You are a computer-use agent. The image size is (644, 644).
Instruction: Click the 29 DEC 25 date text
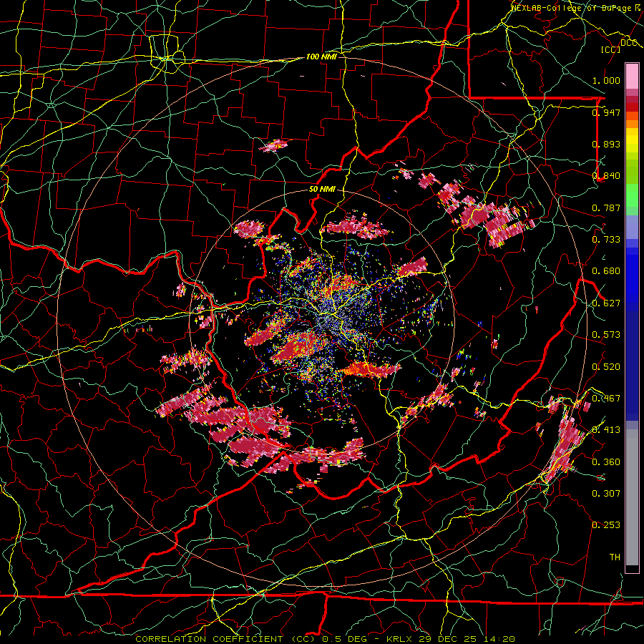[x=447, y=639]
